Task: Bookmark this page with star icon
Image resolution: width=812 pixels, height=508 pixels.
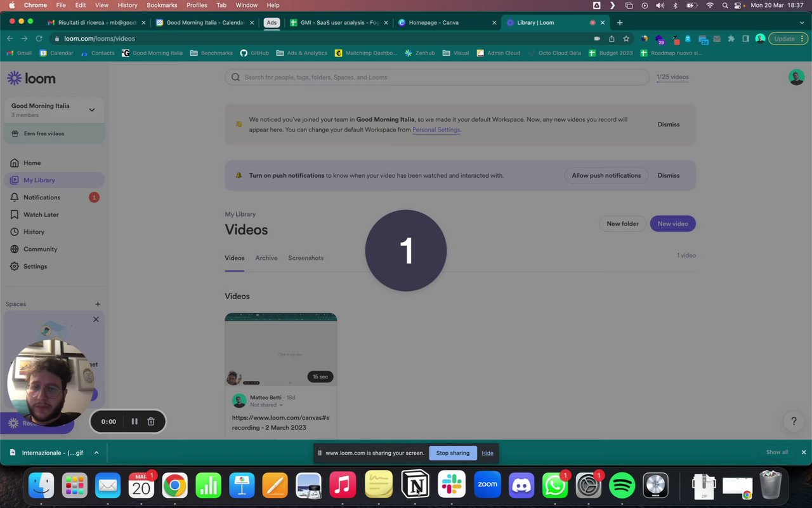Action: [626, 39]
